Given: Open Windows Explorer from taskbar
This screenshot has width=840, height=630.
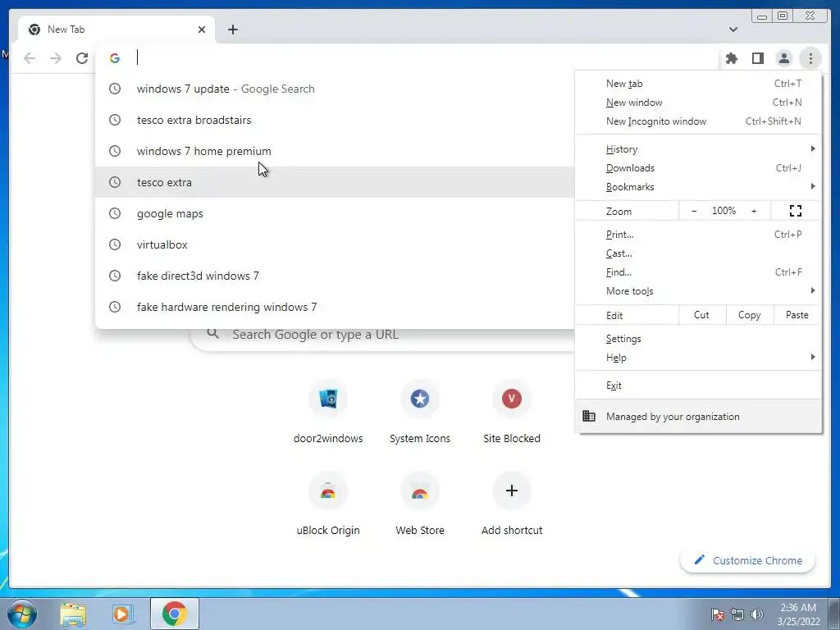Looking at the screenshot, I should pos(73,614).
